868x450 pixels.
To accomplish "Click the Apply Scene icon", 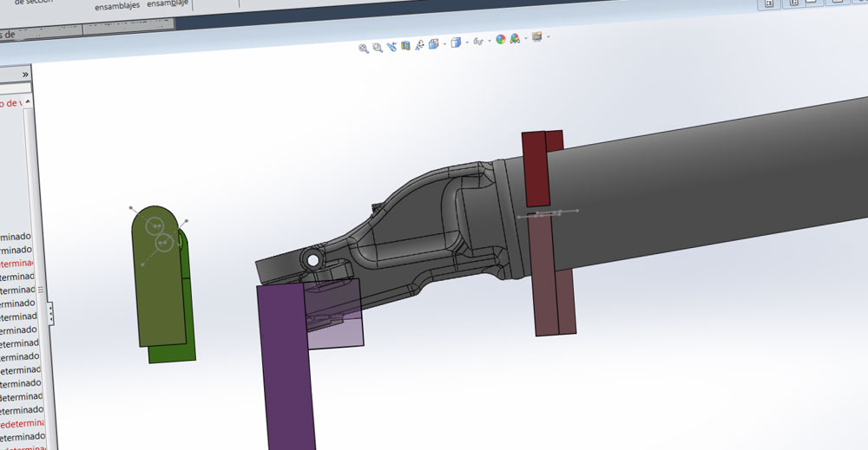I will pyautogui.click(x=515, y=39).
